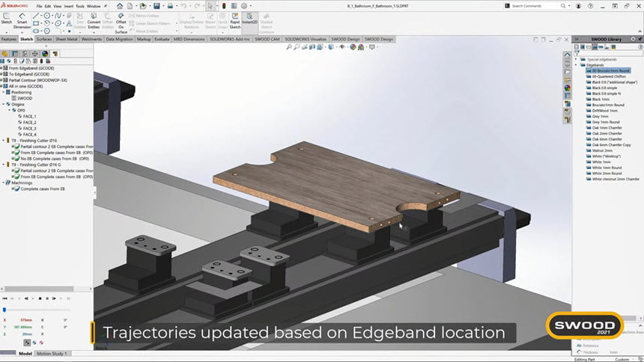
Task: Open the Motion Study 1 tab
Action: point(52,353)
